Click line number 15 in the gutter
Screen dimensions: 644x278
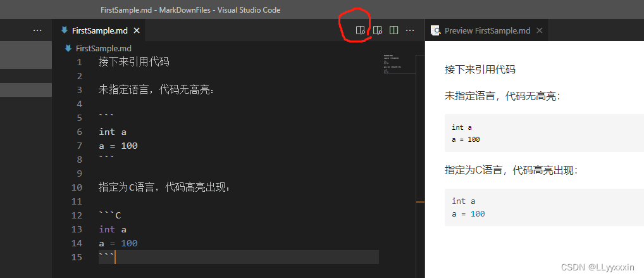pyautogui.click(x=77, y=257)
